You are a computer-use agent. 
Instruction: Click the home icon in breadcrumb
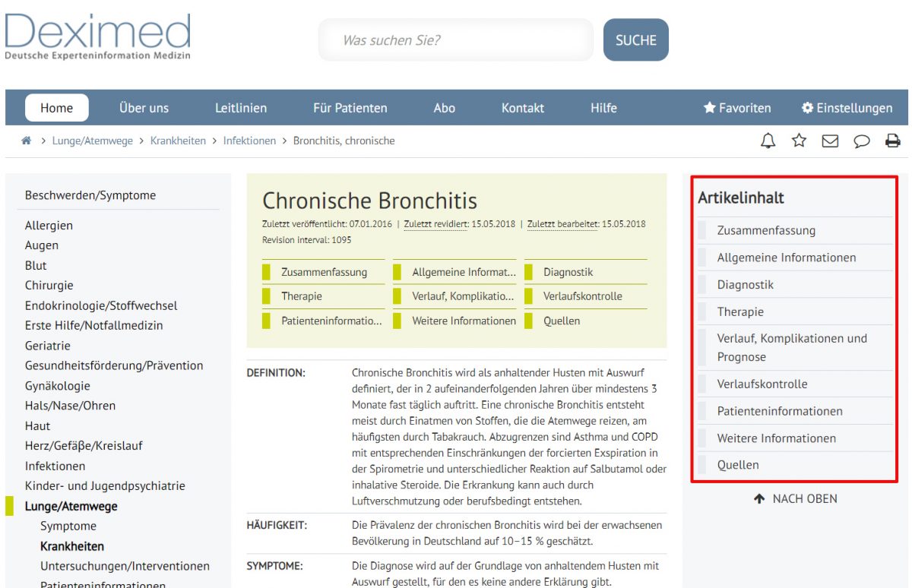[x=27, y=141]
